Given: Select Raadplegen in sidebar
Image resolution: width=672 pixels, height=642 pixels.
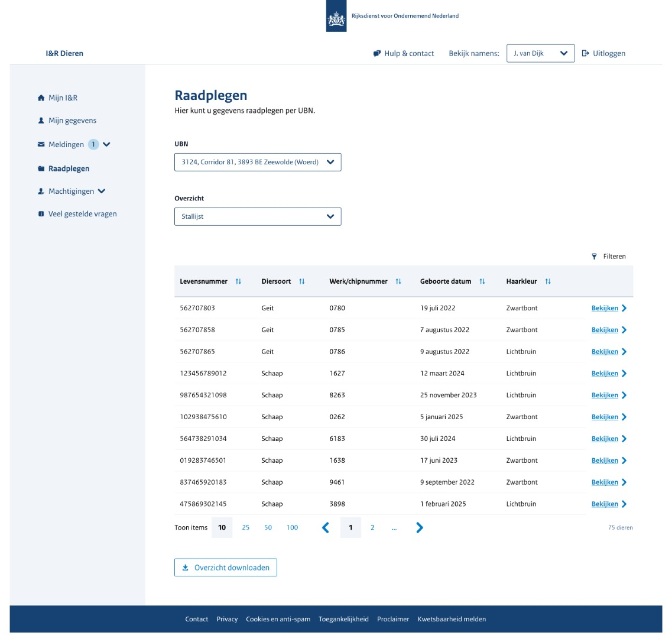Looking at the screenshot, I should [69, 168].
